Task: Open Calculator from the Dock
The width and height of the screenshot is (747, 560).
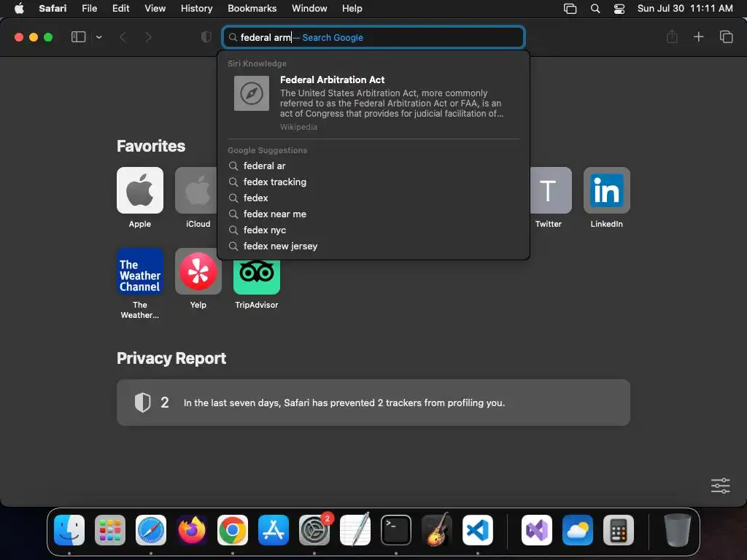Action: point(619,530)
